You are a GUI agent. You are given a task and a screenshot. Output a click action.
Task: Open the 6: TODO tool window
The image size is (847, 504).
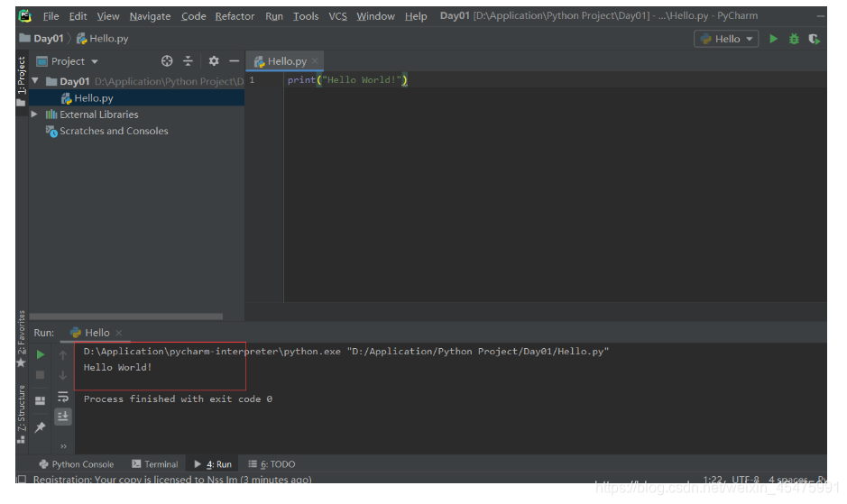click(x=272, y=464)
